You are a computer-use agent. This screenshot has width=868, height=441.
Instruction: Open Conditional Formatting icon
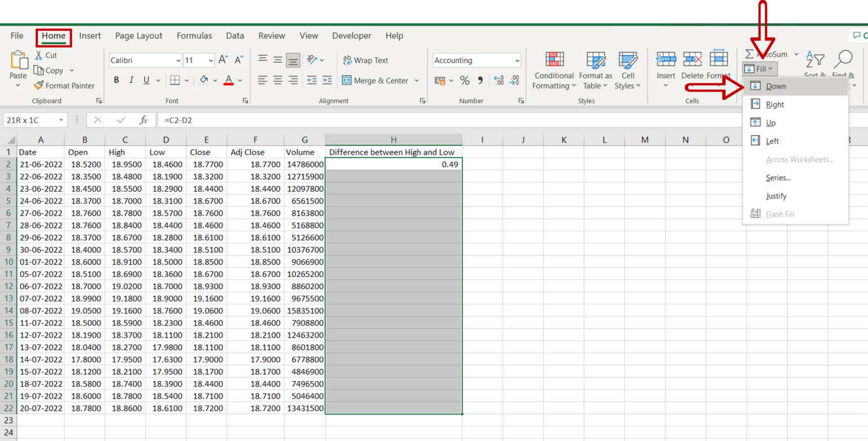pos(554,60)
